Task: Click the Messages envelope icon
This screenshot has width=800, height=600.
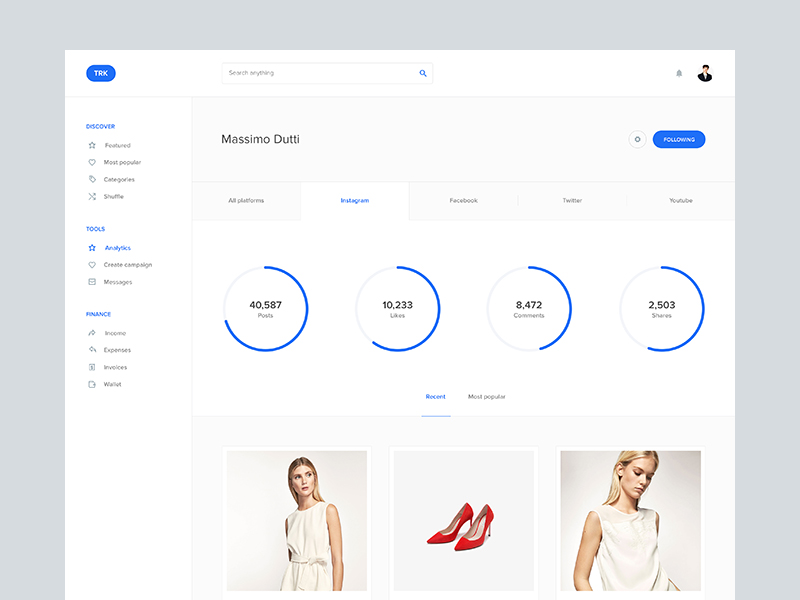Action: tap(92, 282)
